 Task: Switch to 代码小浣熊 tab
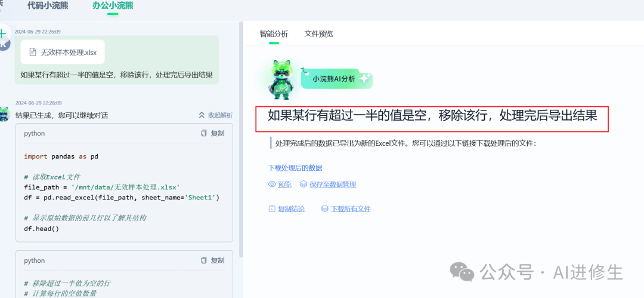click(48, 6)
